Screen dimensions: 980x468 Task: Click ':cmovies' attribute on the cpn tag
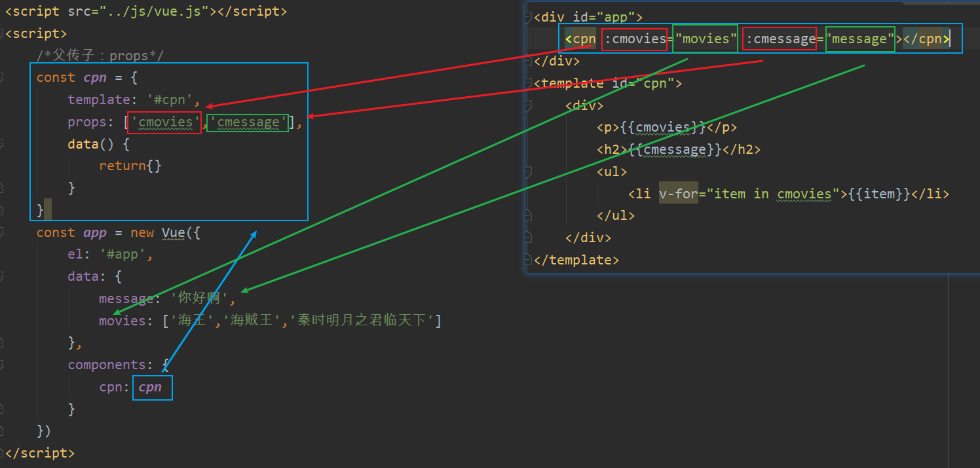[635, 39]
